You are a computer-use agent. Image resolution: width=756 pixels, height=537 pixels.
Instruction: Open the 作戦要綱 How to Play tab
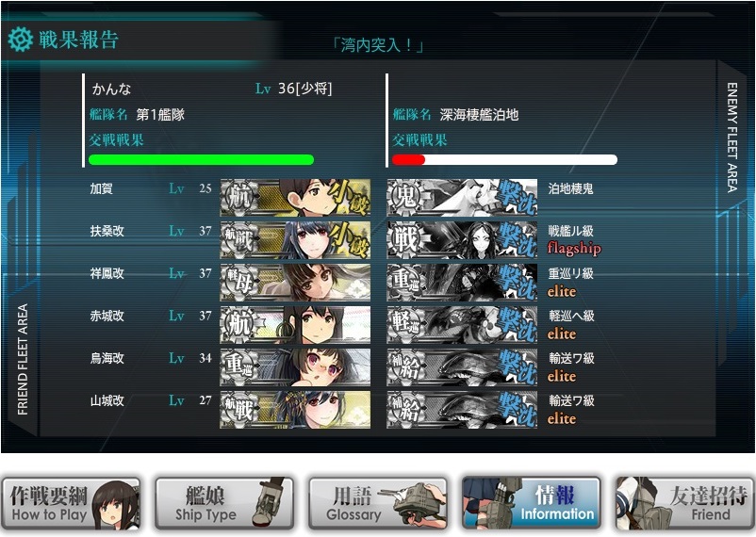pos(71,504)
